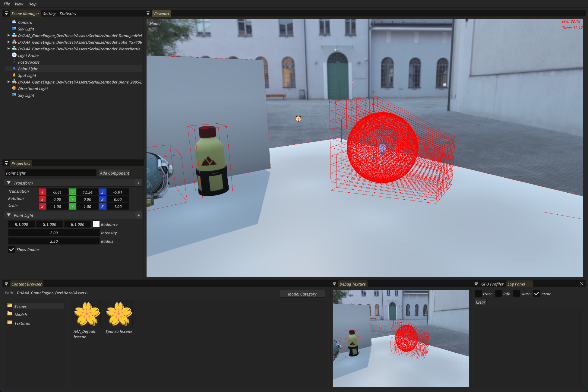
Task: Click the Directional Light sun icon
Action: (14, 88)
